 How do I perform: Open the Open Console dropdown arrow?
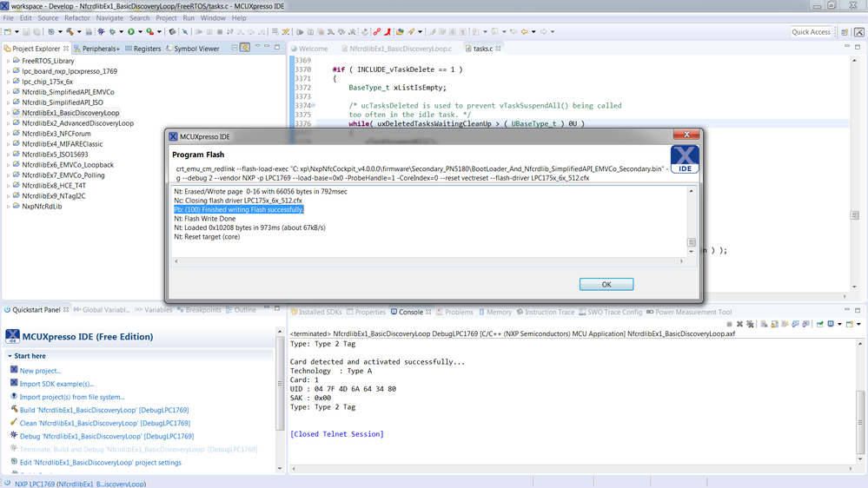858,324
